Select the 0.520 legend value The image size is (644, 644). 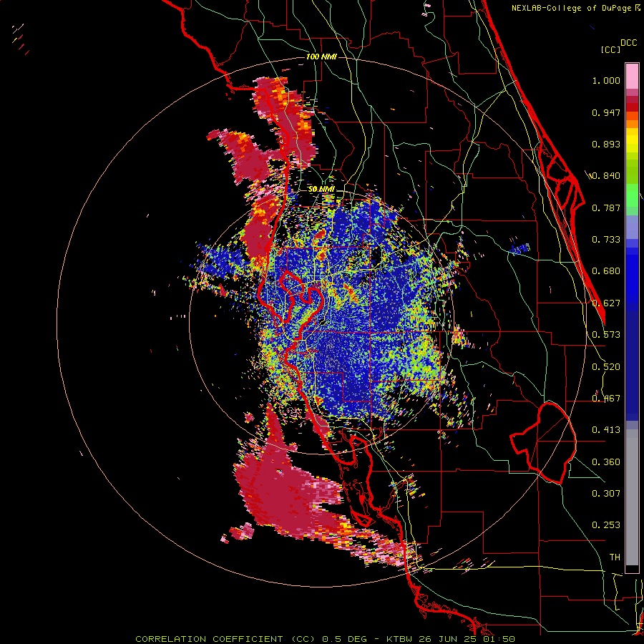(606, 367)
